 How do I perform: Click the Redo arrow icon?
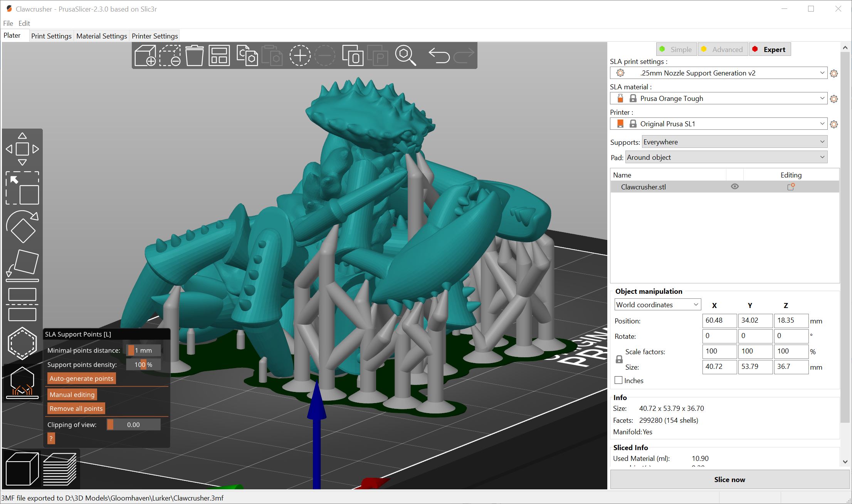coord(464,55)
